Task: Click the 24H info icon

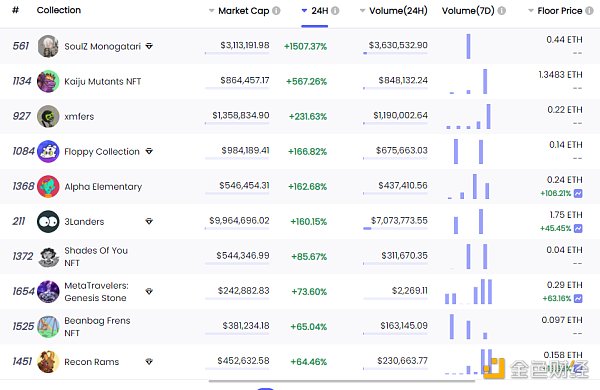Action: click(x=335, y=11)
